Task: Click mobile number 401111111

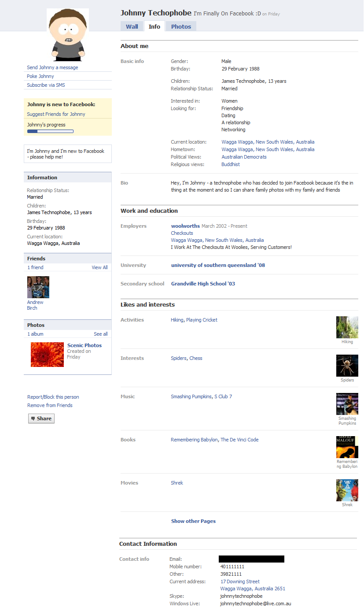Action: (x=232, y=567)
